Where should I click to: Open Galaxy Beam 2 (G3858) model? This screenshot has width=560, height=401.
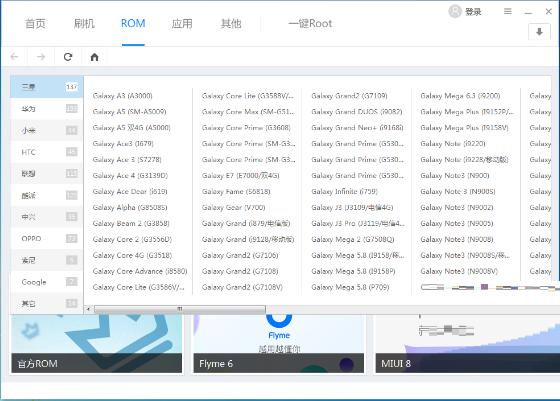[x=131, y=224]
